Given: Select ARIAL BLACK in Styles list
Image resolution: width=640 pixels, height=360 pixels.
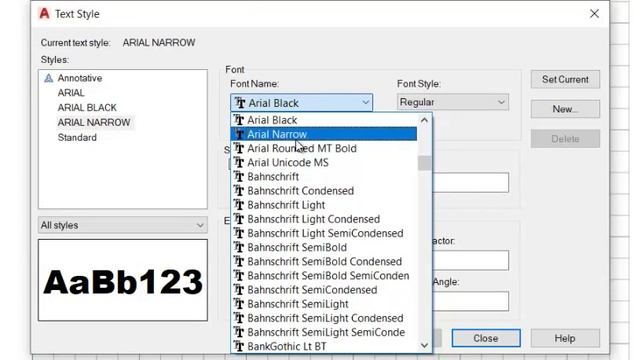Looking at the screenshot, I should (x=87, y=107).
